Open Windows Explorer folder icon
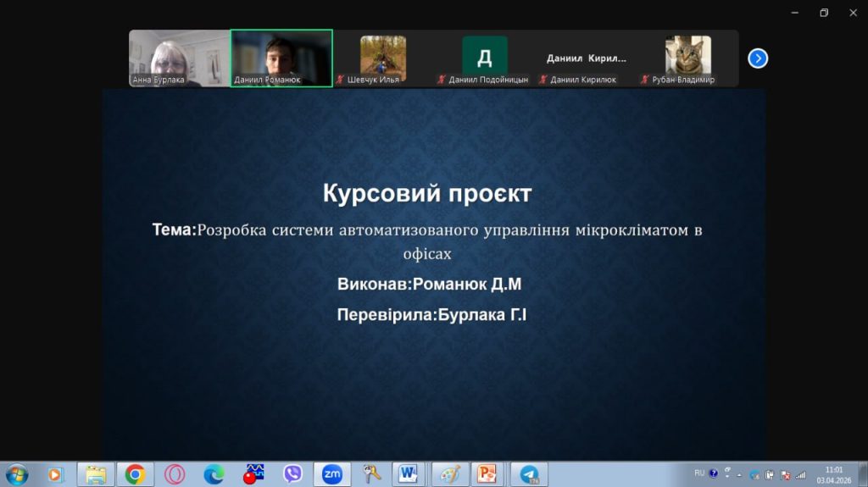The image size is (868, 487). [x=95, y=474]
